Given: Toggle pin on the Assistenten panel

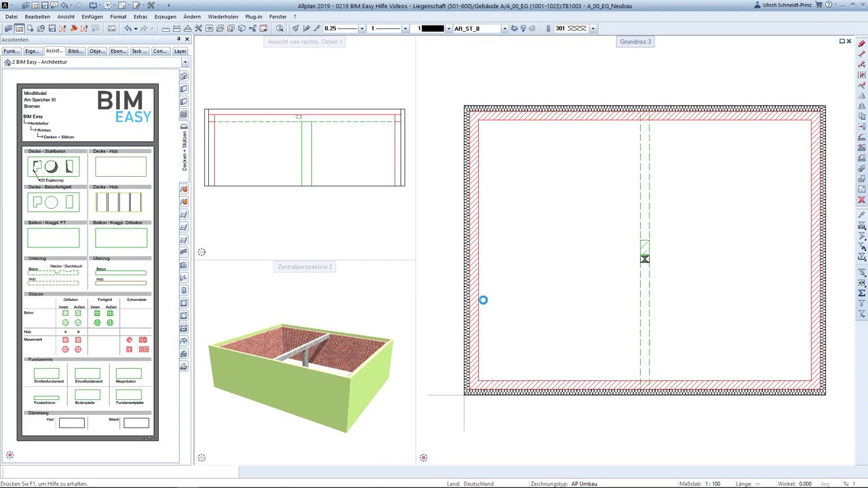Looking at the screenshot, I should pos(178,40).
